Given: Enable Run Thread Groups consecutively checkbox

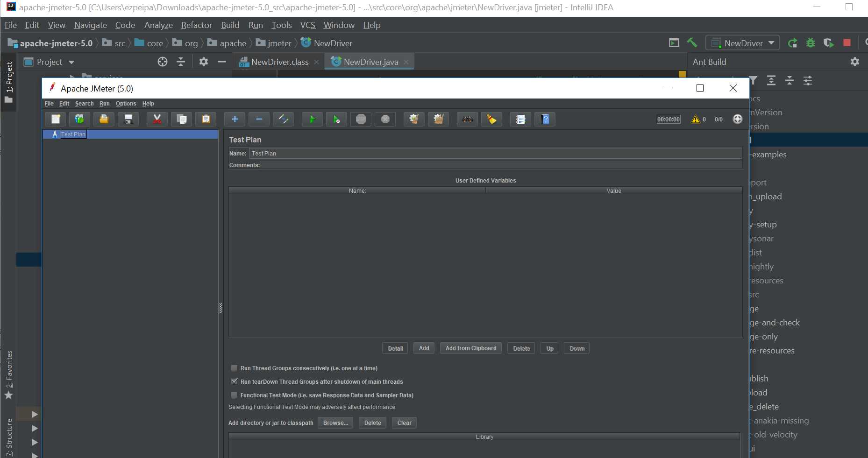Looking at the screenshot, I should [x=235, y=368].
